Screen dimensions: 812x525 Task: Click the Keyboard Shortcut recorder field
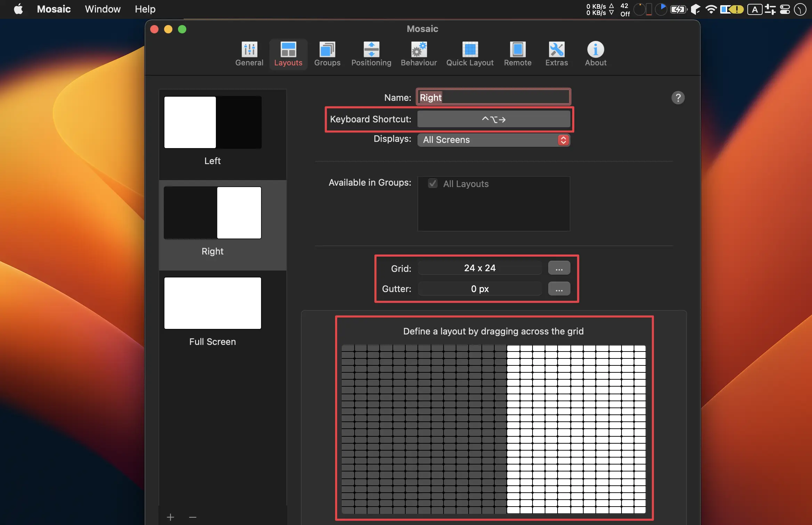pyautogui.click(x=494, y=119)
